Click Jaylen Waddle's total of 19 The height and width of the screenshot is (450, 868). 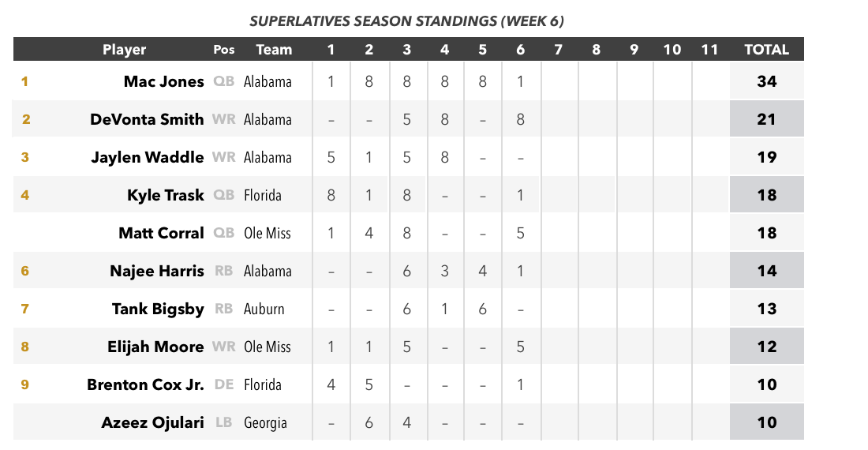(x=767, y=157)
